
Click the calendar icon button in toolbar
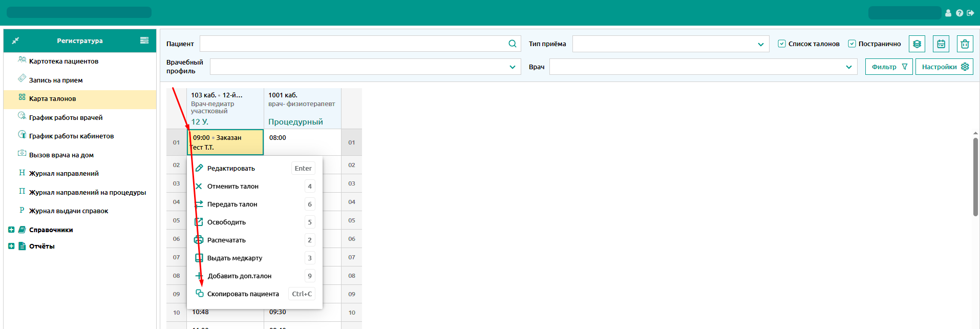click(x=941, y=44)
